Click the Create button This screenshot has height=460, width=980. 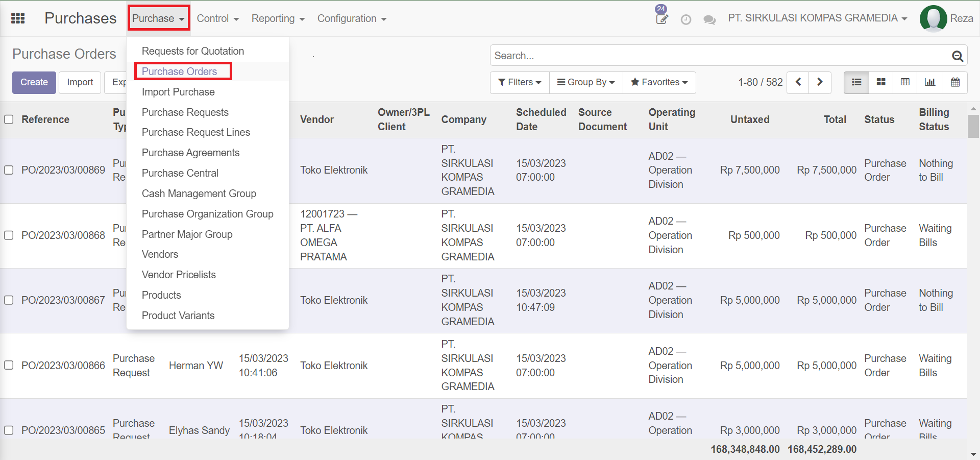point(34,82)
